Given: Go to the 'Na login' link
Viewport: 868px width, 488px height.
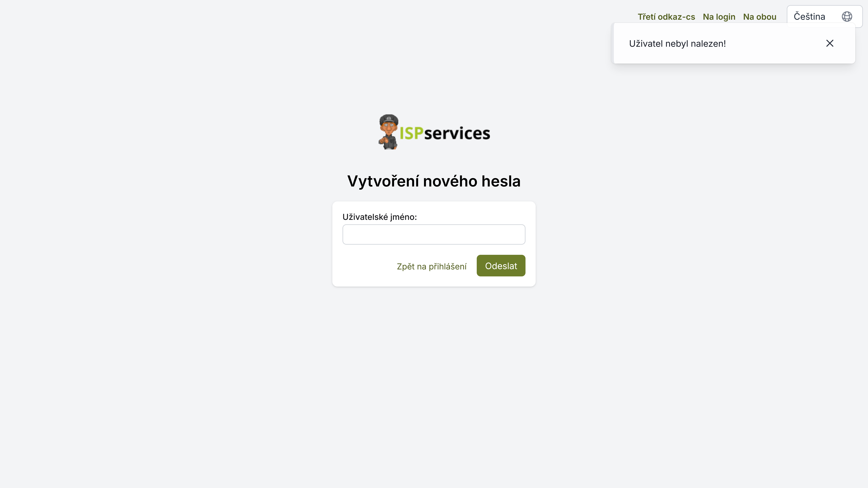Looking at the screenshot, I should (719, 17).
